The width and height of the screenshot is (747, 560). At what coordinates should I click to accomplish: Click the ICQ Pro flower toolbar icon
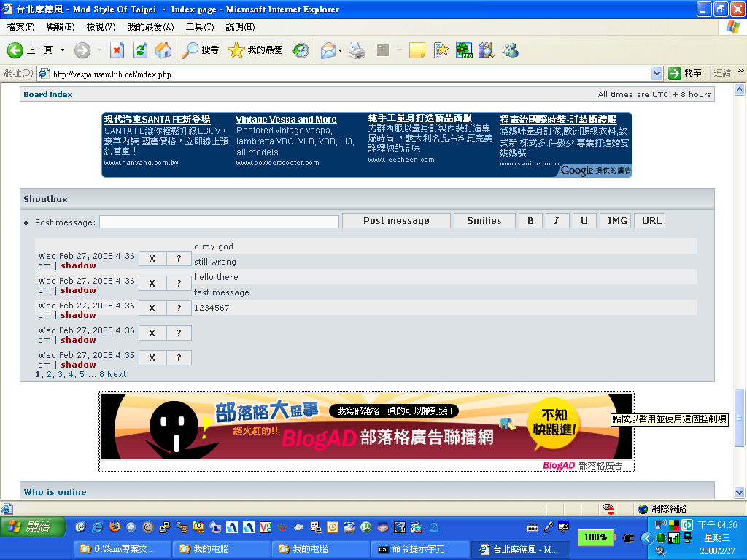pyautogui.click(x=463, y=50)
